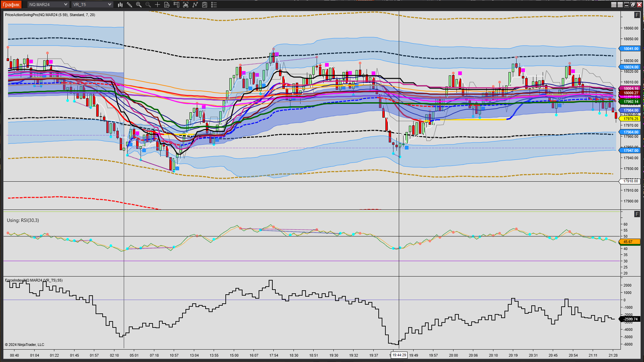Screen dimensions: 644x362
Task: Minimize the chart window
Action: [627, 5]
